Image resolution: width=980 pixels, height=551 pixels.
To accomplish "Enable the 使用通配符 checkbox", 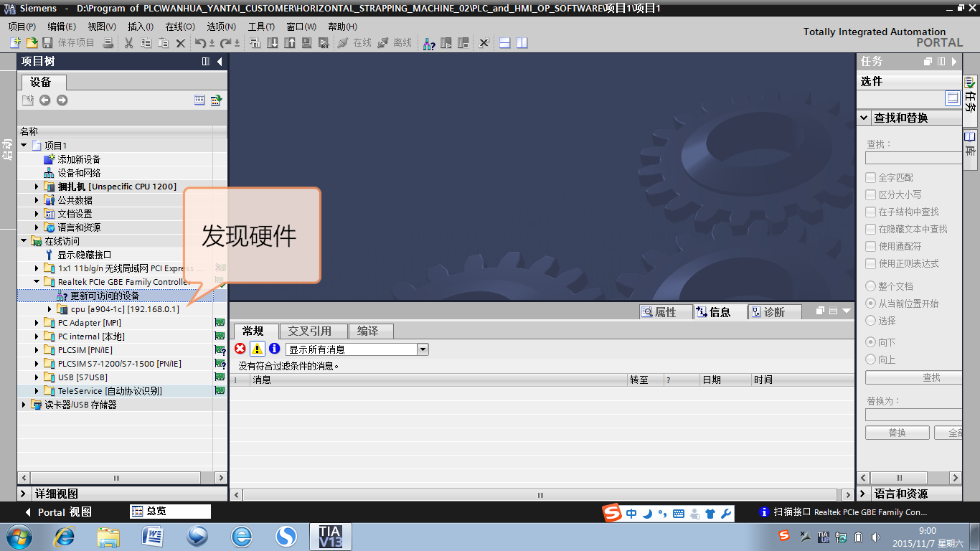I will coord(871,246).
